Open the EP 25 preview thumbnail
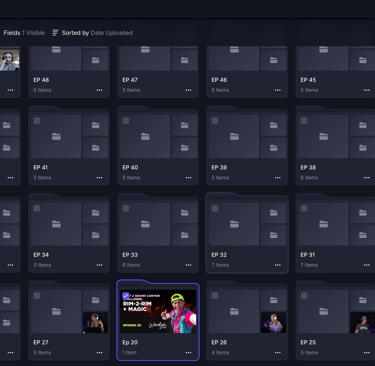 click(362, 322)
